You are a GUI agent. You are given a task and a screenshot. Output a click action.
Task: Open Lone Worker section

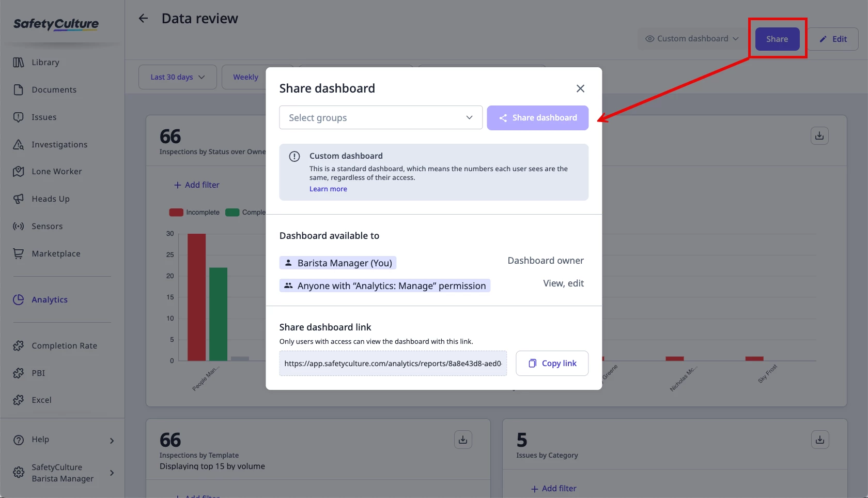coord(57,171)
